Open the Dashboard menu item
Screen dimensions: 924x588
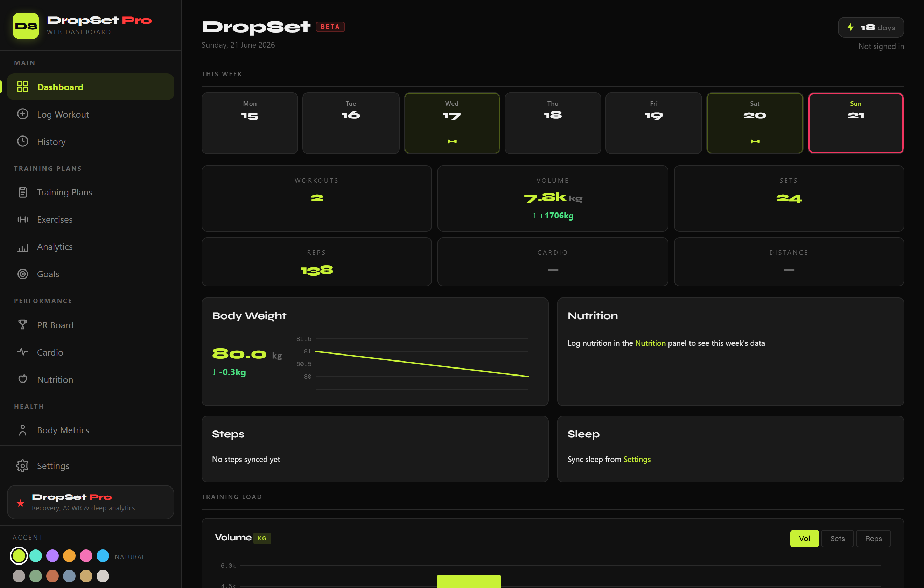91,87
